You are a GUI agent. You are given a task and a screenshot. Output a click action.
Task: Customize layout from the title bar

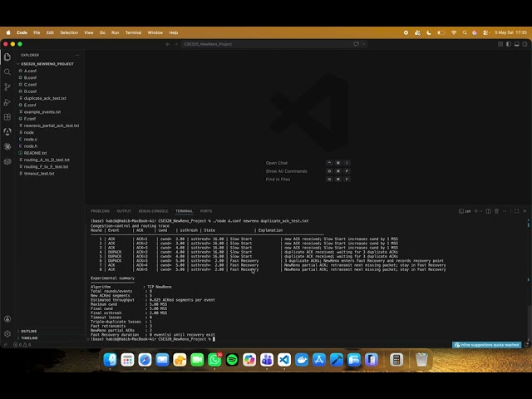[x=500, y=44]
